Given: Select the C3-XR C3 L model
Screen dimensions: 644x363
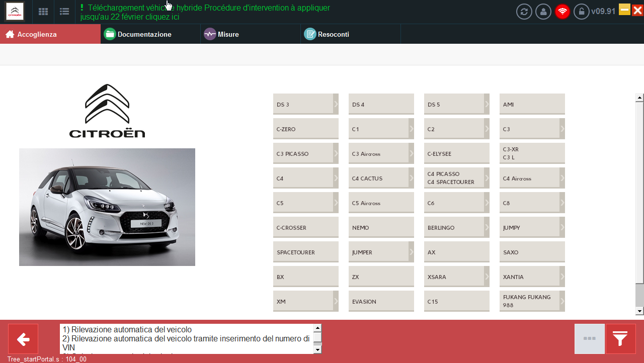Looking at the screenshot, I should tap(532, 153).
